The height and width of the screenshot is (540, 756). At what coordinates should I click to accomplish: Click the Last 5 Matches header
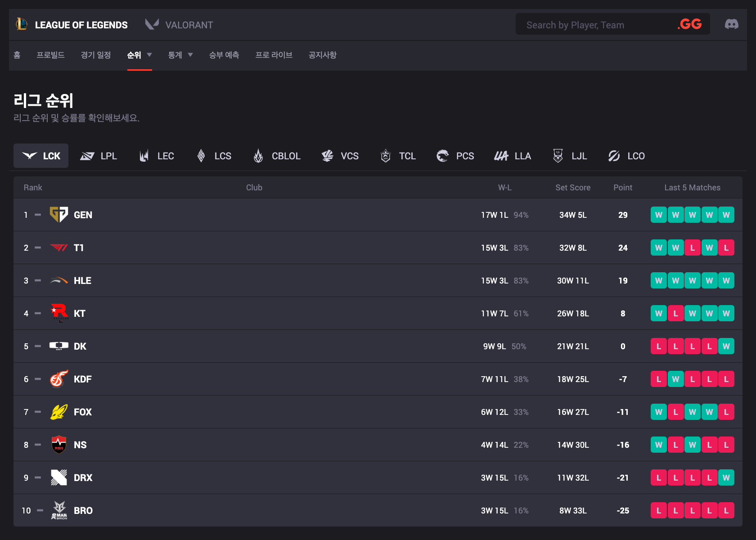pyautogui.click(x=693, y=188)
